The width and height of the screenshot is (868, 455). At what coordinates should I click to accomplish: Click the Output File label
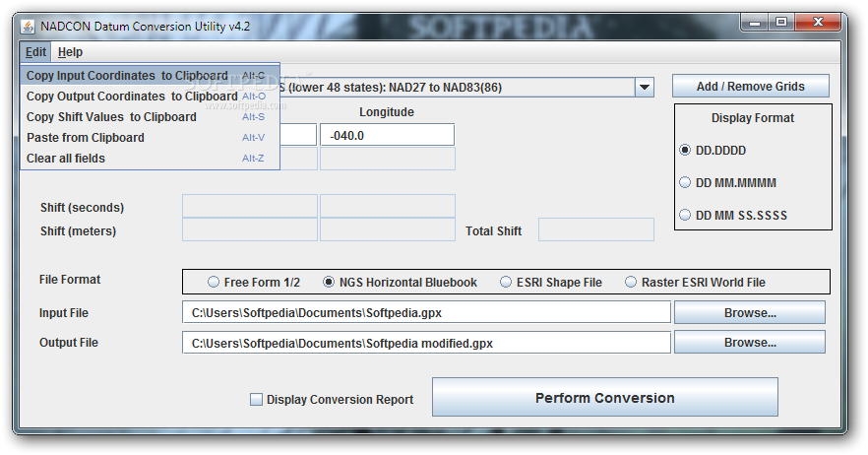pos(69,343)
